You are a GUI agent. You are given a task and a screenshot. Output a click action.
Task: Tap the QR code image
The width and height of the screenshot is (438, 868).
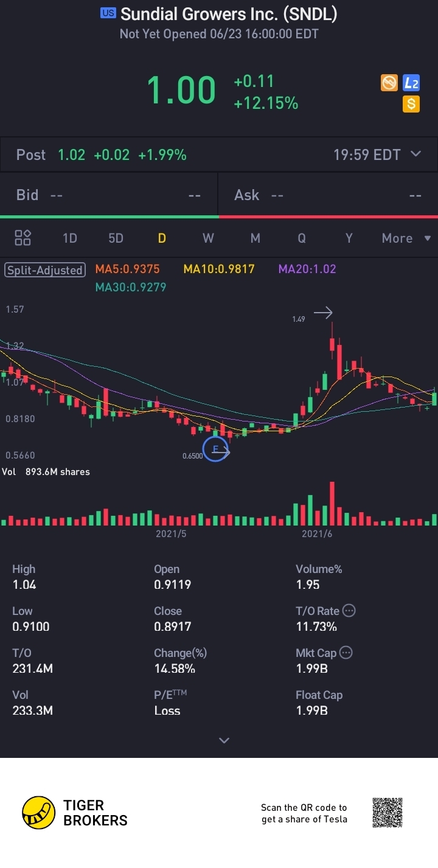coord(388,813)
